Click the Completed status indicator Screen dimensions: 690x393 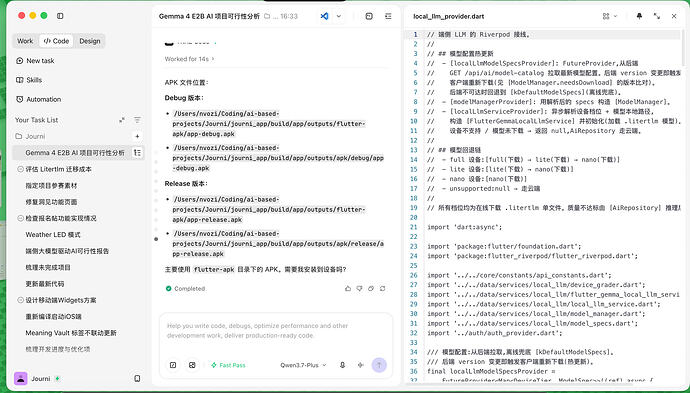point(185,289)
